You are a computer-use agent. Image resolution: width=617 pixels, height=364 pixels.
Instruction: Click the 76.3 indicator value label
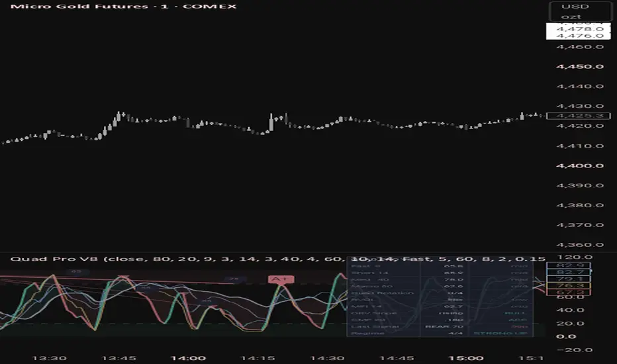coord(569,286)
